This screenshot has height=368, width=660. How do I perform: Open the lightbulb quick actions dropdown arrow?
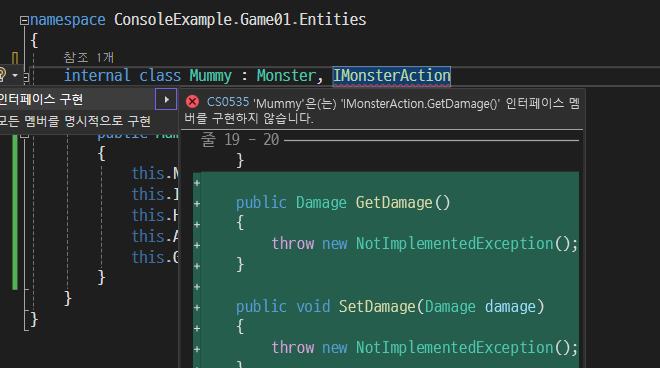[x=15, y=76]
